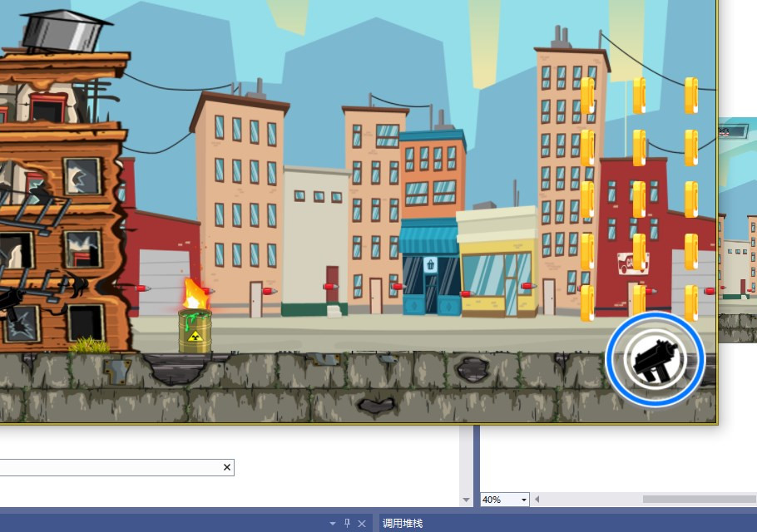This screenshot has width=757, height=532.
Task: Select the 调用堆栈 panel tab
Action: [x=403, y=523]
